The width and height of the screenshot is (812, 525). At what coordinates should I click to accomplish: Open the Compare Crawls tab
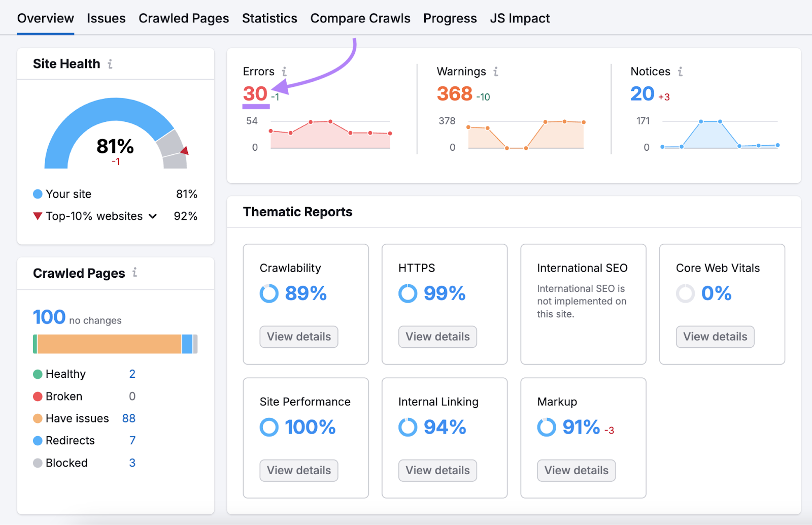(360, 18)
